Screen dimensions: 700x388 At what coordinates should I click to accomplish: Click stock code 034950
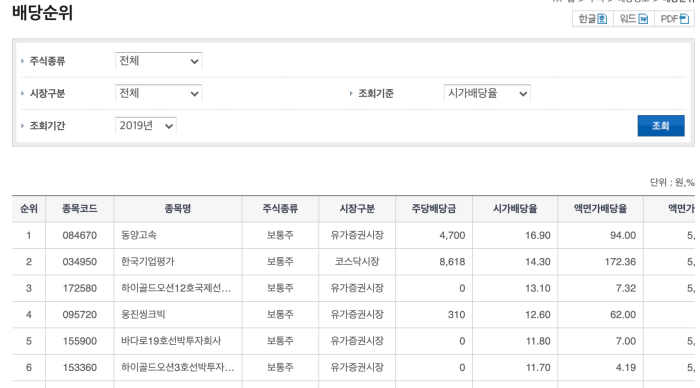point(79,262)
